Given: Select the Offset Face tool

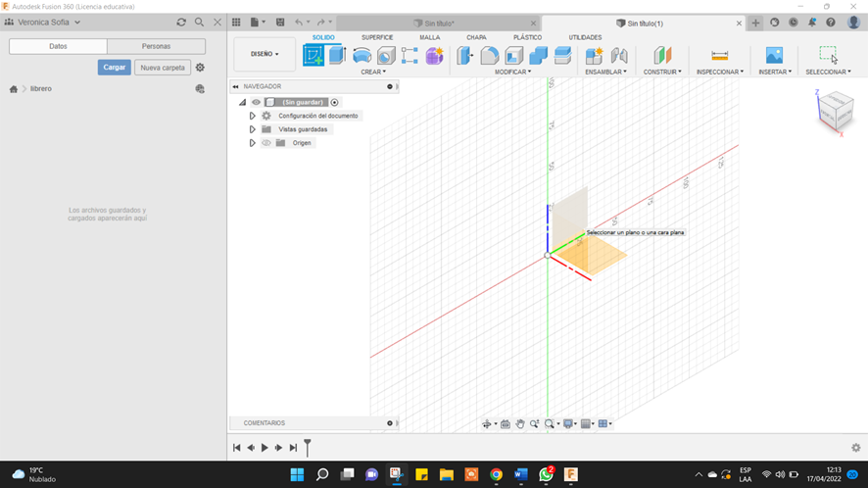Looking at the screenshot, I should (x=562, y=56).
